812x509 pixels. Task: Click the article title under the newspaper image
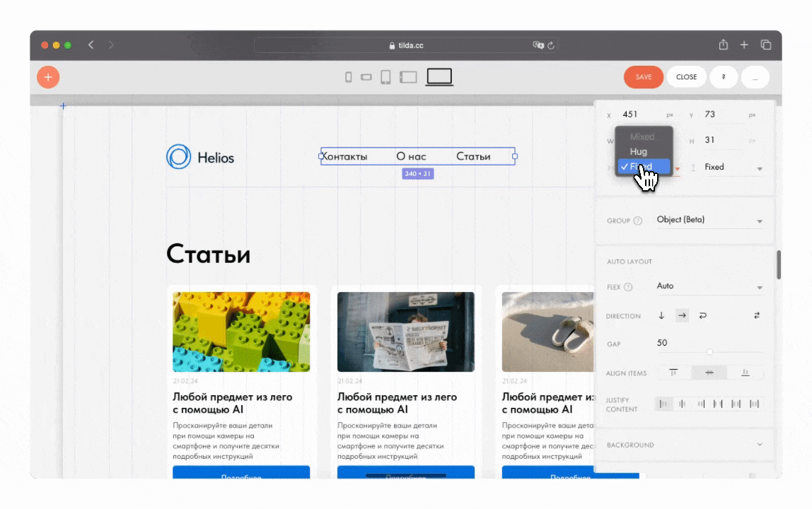(x=398, y=404)
